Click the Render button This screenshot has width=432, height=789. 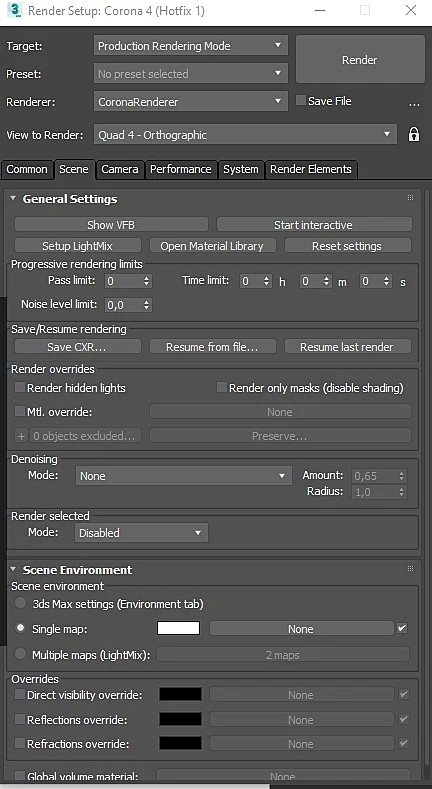click(x=360, y=60)
